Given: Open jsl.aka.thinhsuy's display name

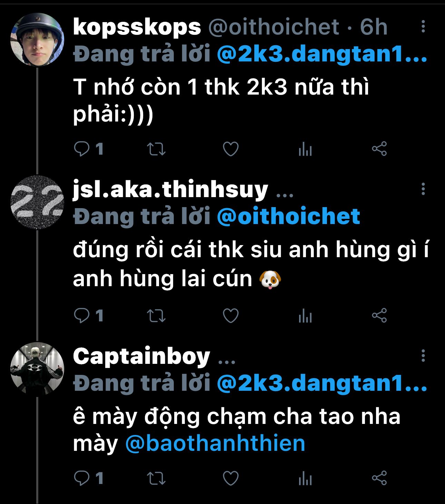Looking at the screenshot, I should coord(170,190).
